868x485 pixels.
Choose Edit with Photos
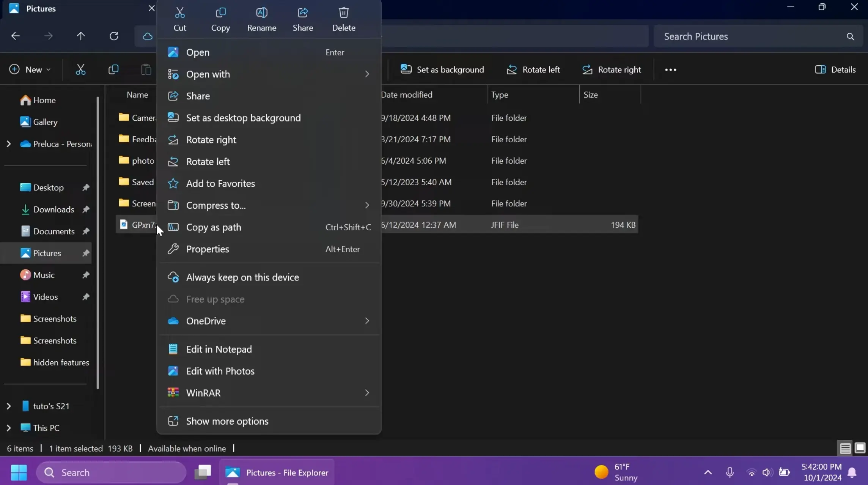269,371
